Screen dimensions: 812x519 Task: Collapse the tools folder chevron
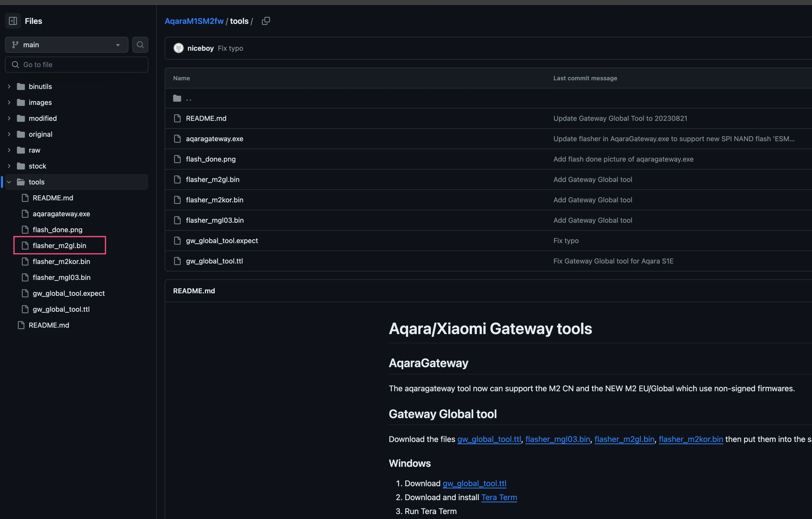(9, 182)
